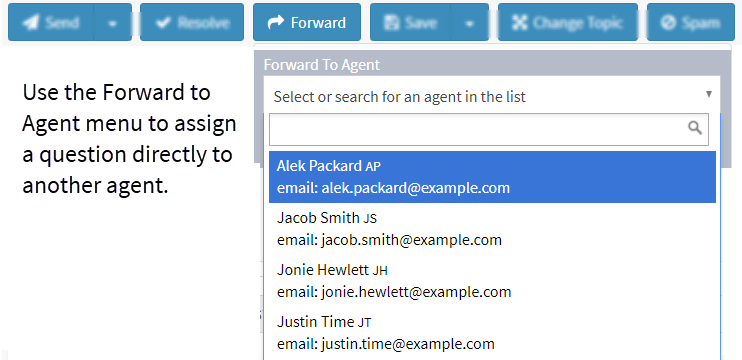742x360 pixels.
Task: Click the Forward arrow icon
Action: [x=275, y=22]
